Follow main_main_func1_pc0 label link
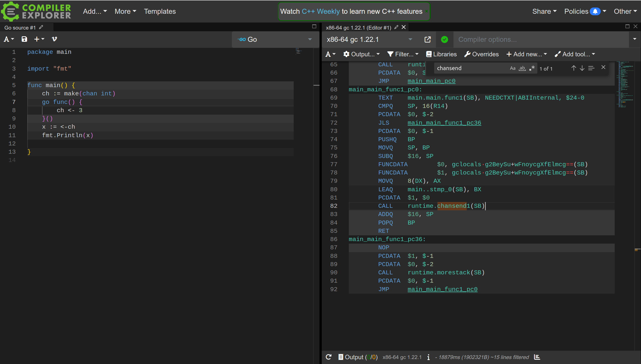 (x=442, y=289)
